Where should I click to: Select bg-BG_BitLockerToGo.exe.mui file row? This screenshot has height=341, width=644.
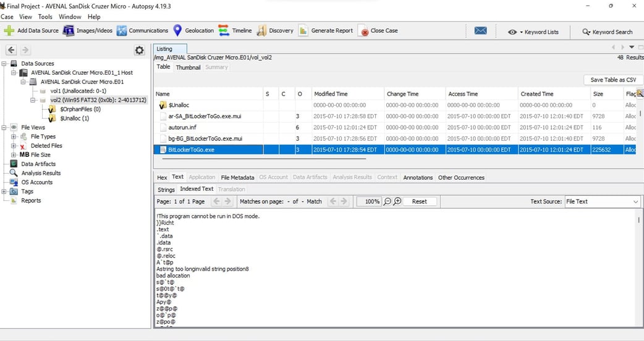395,139
